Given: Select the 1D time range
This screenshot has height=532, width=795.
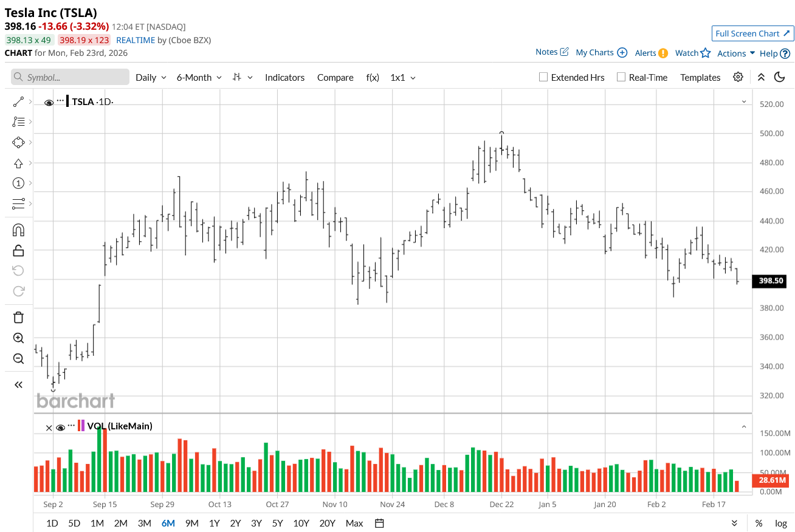Looking at the screenshot, I should [52, 523].
